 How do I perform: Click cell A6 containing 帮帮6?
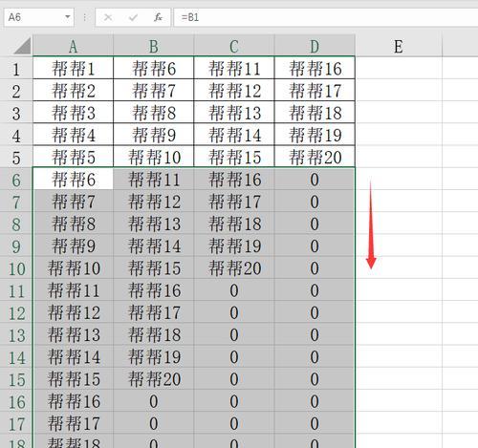pyautogui.click(x=73, y=180)
